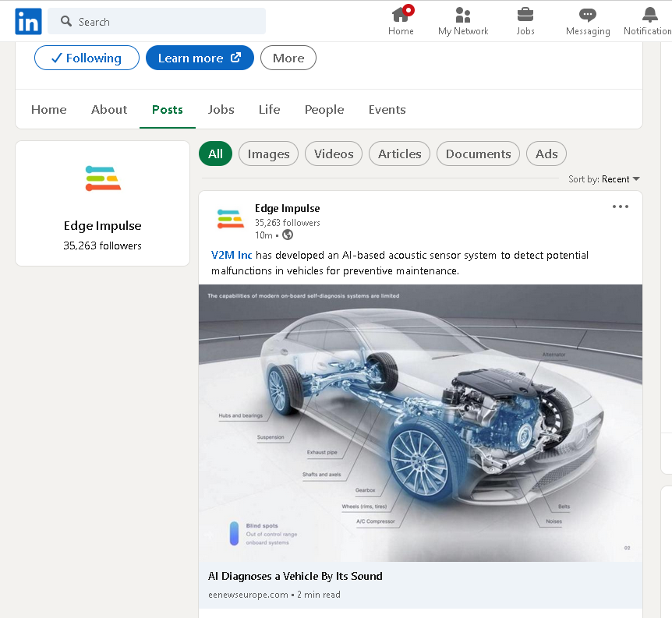Expand the More button menu
The height and width of the screenshot is (618, 672).
[x=288, y=58]
